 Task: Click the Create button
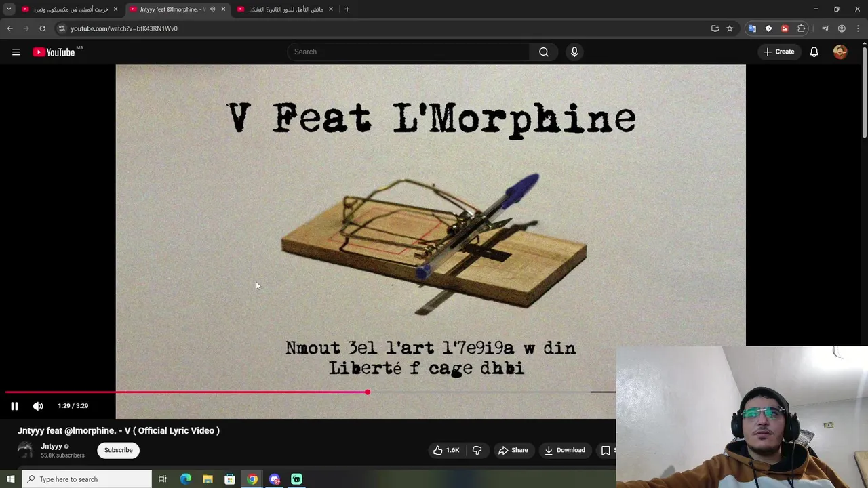(x=778, y=52)
